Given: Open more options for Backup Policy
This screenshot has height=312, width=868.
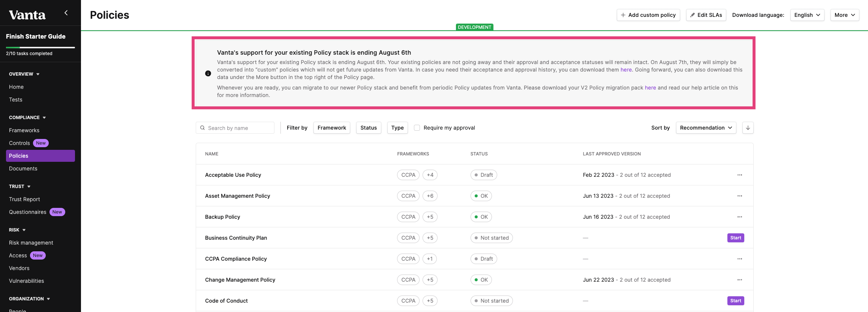Looking at the screenshot, I should tap(740, 217).
